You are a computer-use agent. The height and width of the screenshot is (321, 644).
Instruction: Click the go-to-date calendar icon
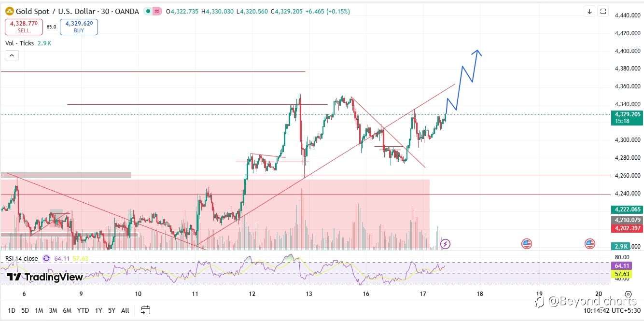coord(146,310)
